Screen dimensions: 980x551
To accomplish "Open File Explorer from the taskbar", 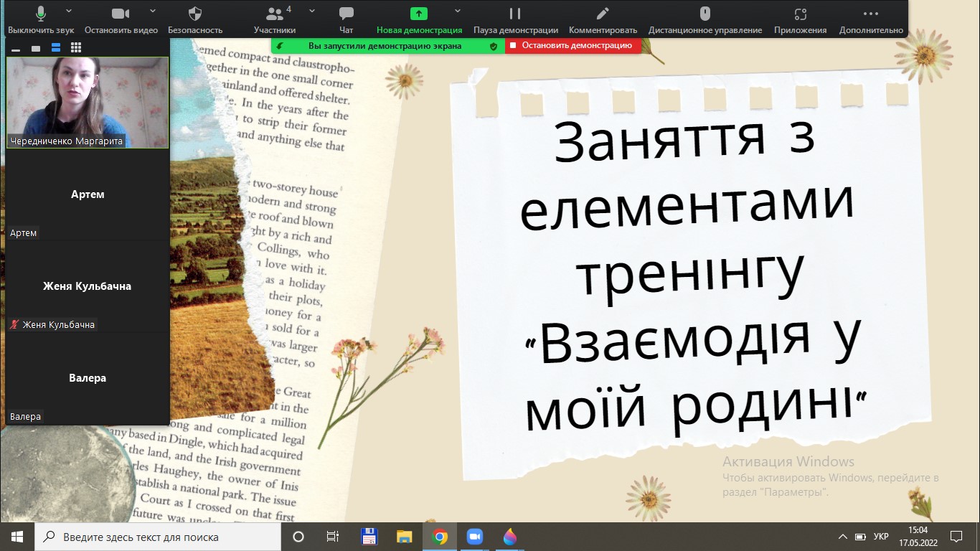I will click(405, 537).
